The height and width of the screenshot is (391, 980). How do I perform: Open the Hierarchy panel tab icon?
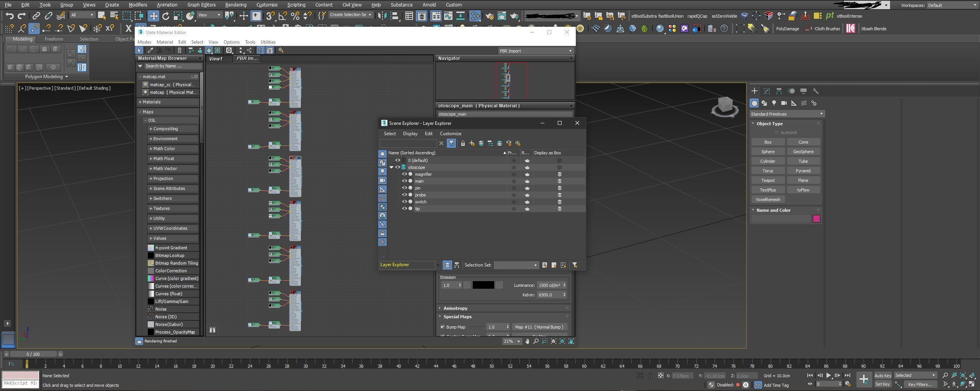point(779,91)
